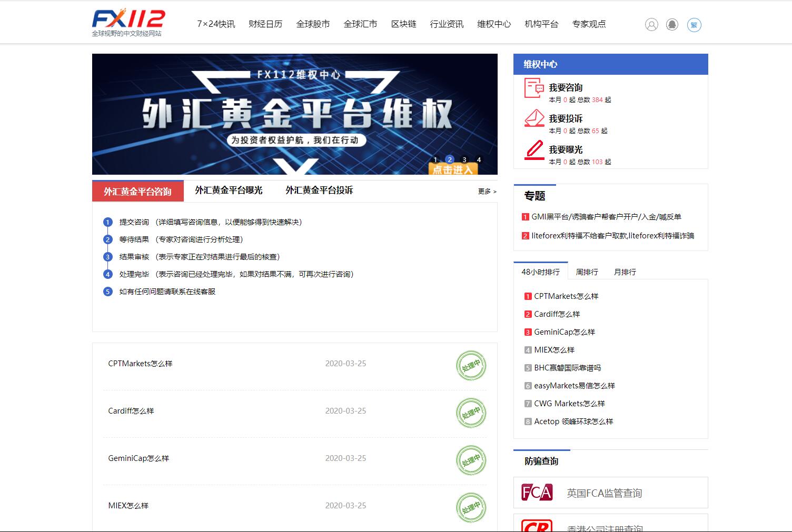Switch to Traditional Chinese with 繁 icon

point(694,25)
